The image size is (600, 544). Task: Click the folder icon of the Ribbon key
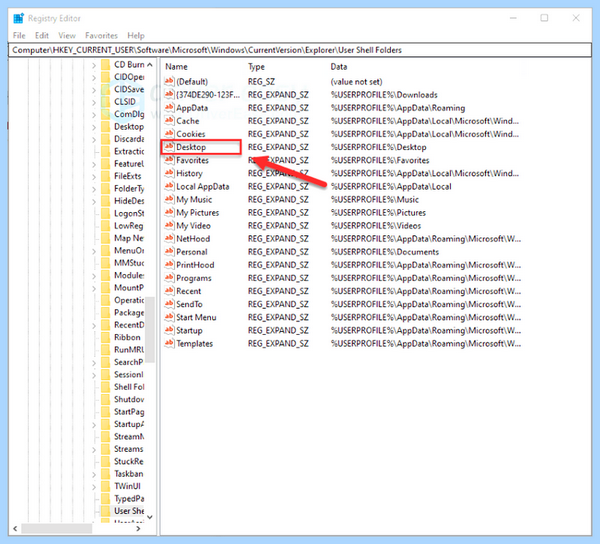106,337
